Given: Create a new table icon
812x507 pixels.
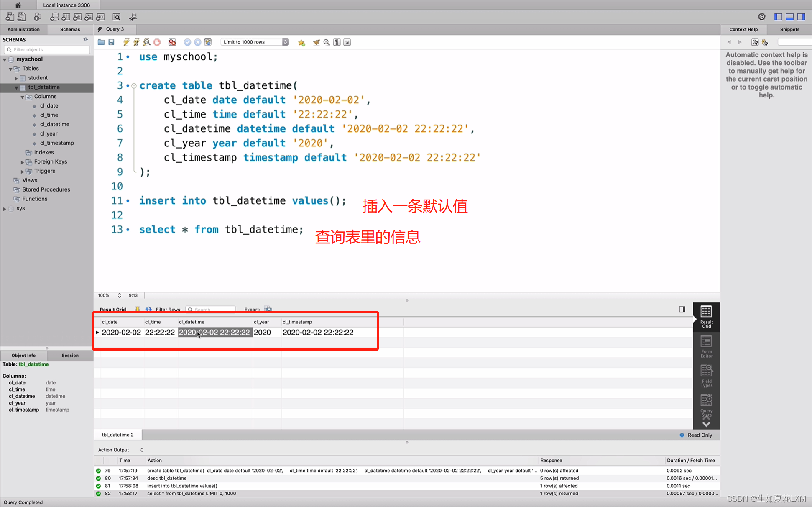Looking at the screenshot, I should (x=66, y=17).
